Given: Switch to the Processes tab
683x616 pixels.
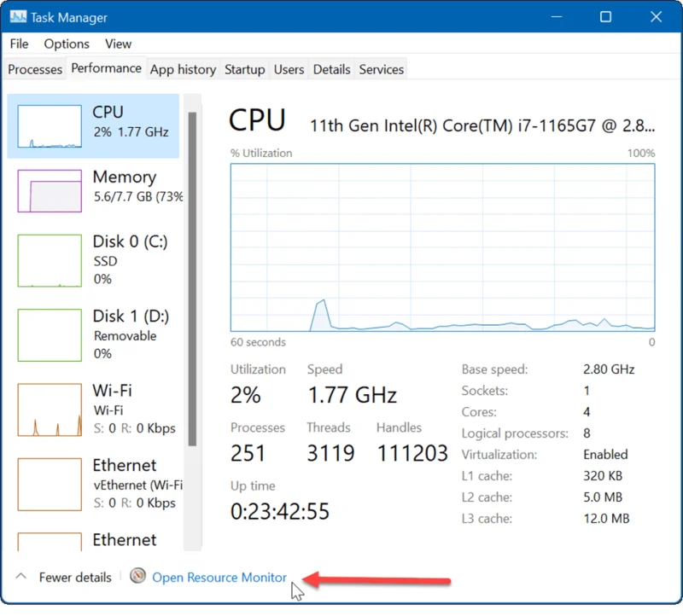Looking at the screenshot, I should point(35,69).
